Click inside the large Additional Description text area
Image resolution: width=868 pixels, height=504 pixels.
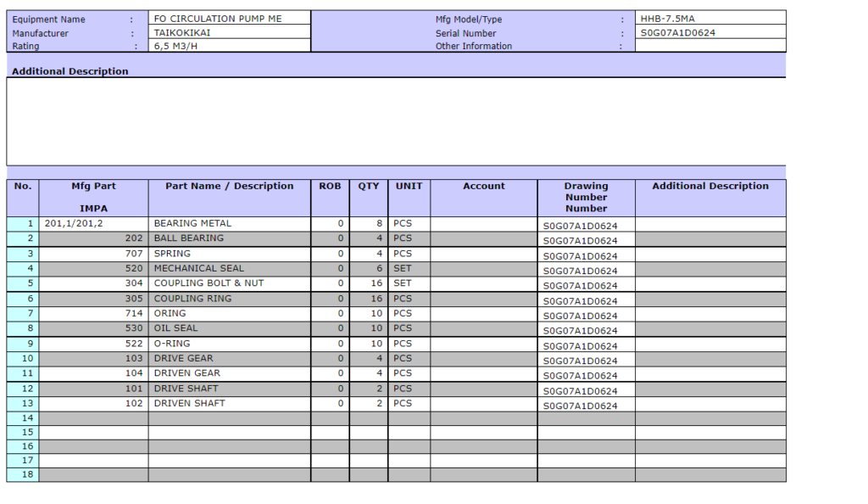(x=396, y=121)
